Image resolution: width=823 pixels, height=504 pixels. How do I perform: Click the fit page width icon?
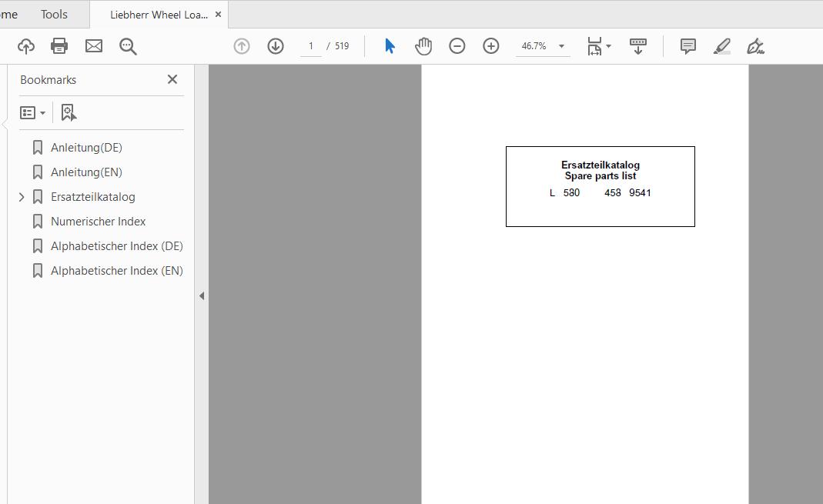594,46
